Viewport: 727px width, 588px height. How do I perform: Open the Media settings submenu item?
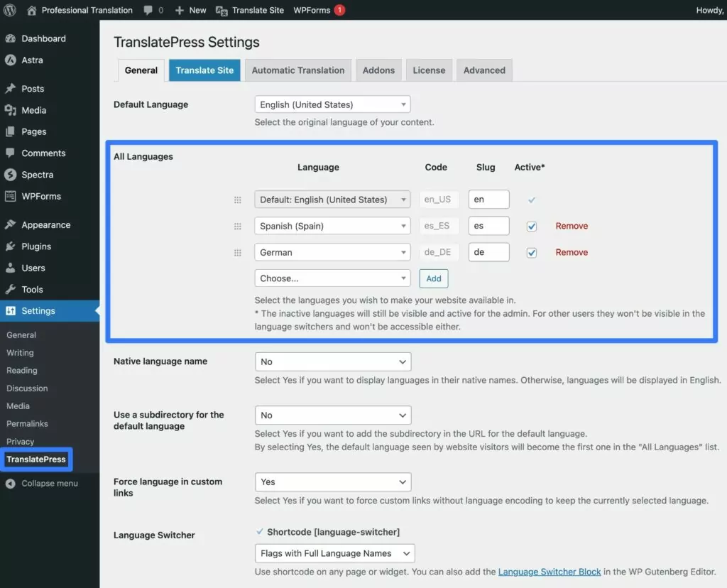(18, 405)
